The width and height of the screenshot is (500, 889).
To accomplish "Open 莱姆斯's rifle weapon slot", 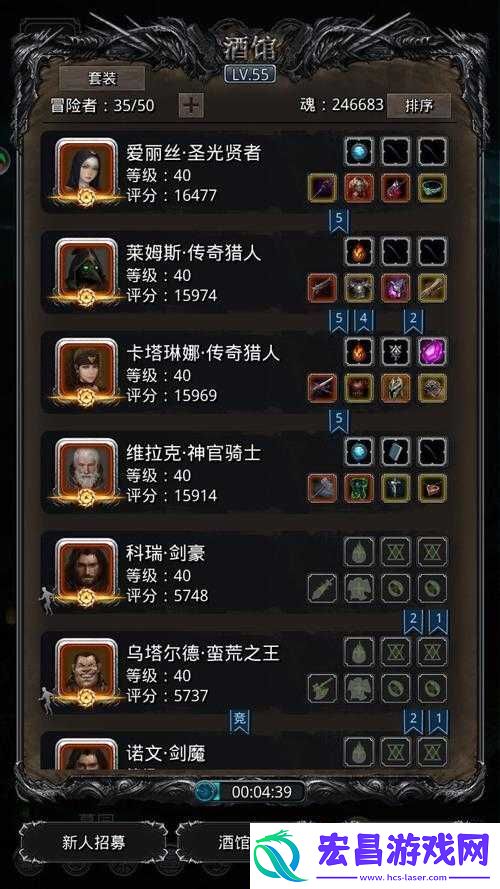I will [x=323, y=288].
